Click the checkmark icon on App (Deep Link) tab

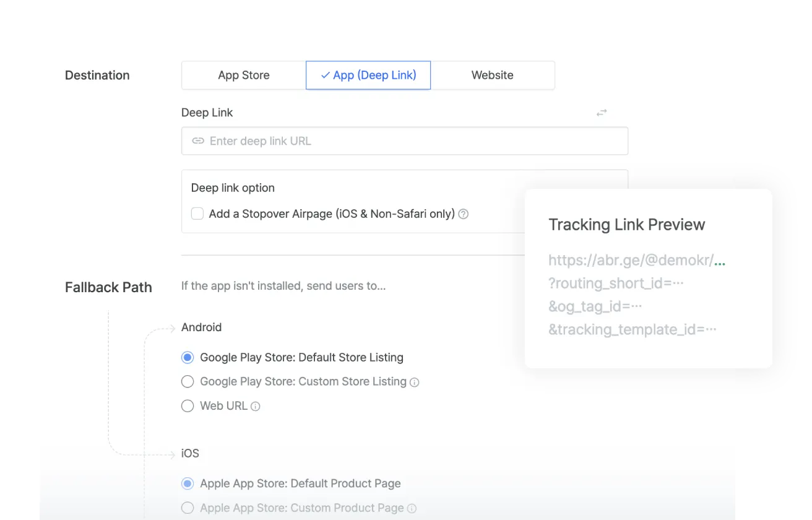click(x=324, y=75)
